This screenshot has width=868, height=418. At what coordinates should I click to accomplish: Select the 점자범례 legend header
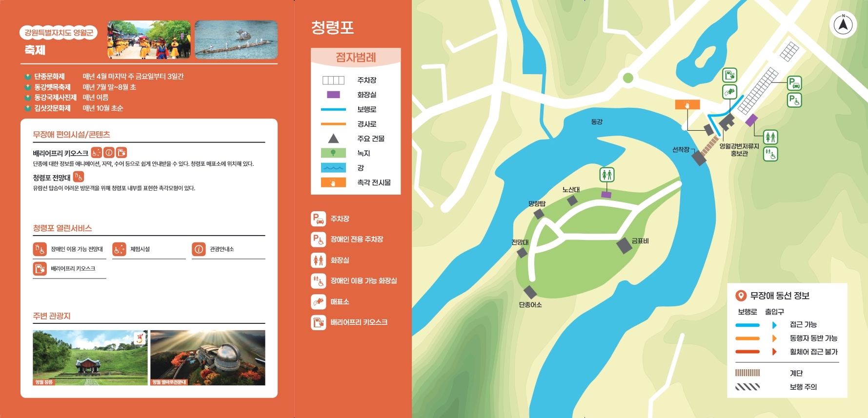tap(356, 57)
